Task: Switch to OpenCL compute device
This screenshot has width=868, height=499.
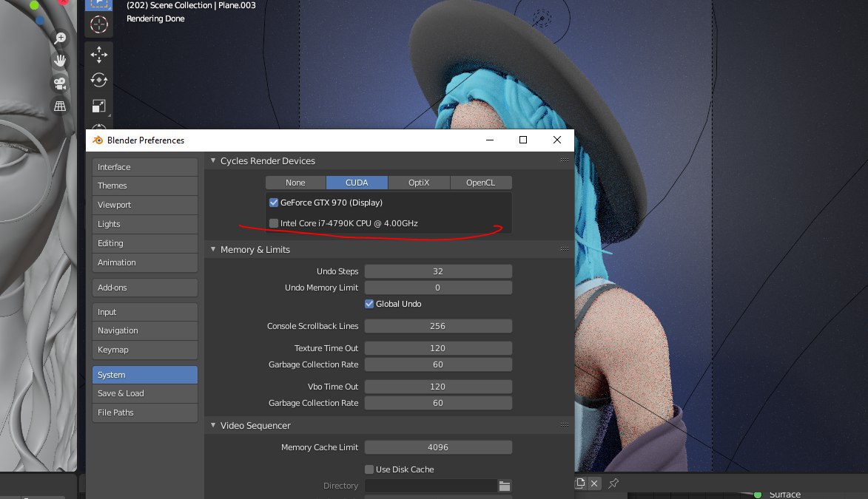Action: [480, 183]
